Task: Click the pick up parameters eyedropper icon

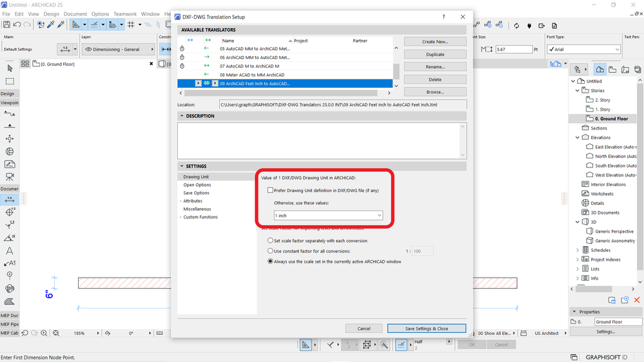Action: pyautogui.click(x=51, y=24)
